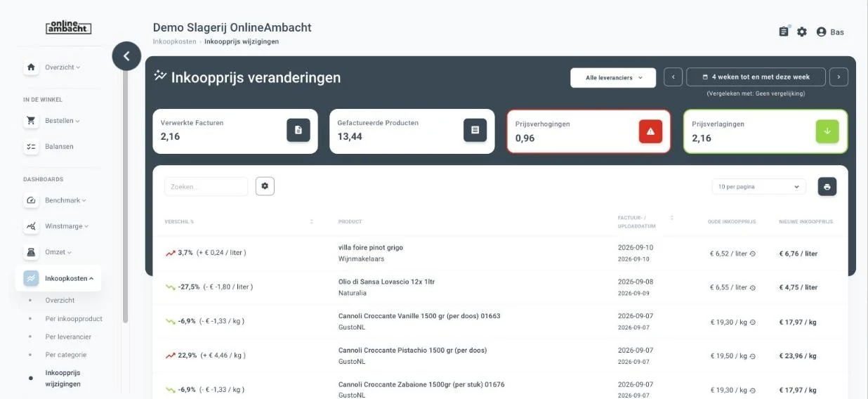868x399 pixels.
Task: Expand the Omzet sidebar menu
Action: pos(58,252)
